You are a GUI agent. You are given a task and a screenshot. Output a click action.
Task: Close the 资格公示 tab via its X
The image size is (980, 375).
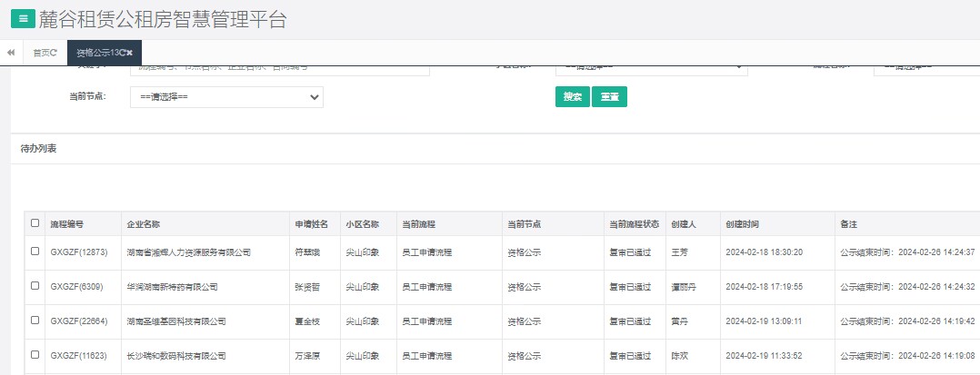[130, 53]
